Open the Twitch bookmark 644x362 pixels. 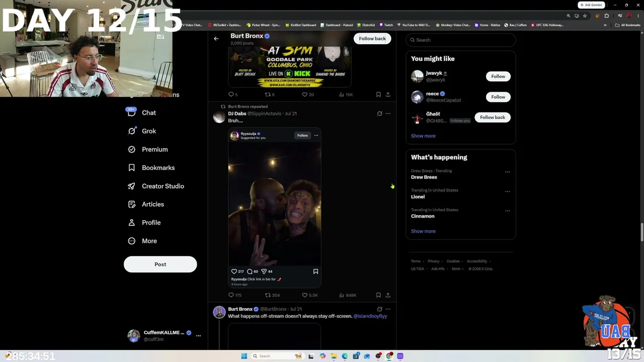coord(386,25)
